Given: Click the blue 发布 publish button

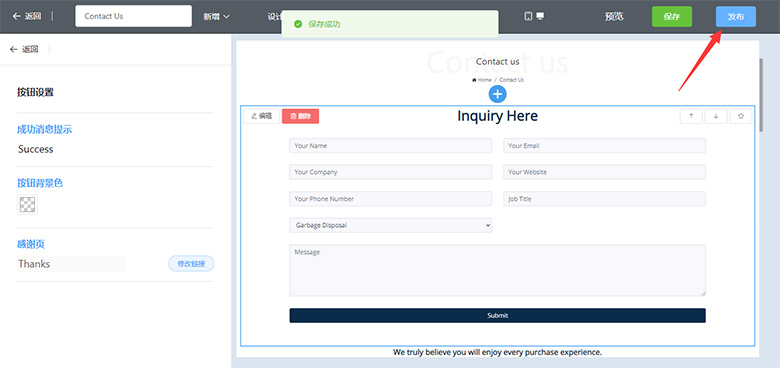Looking at the screenshot, I should point(736,16).
